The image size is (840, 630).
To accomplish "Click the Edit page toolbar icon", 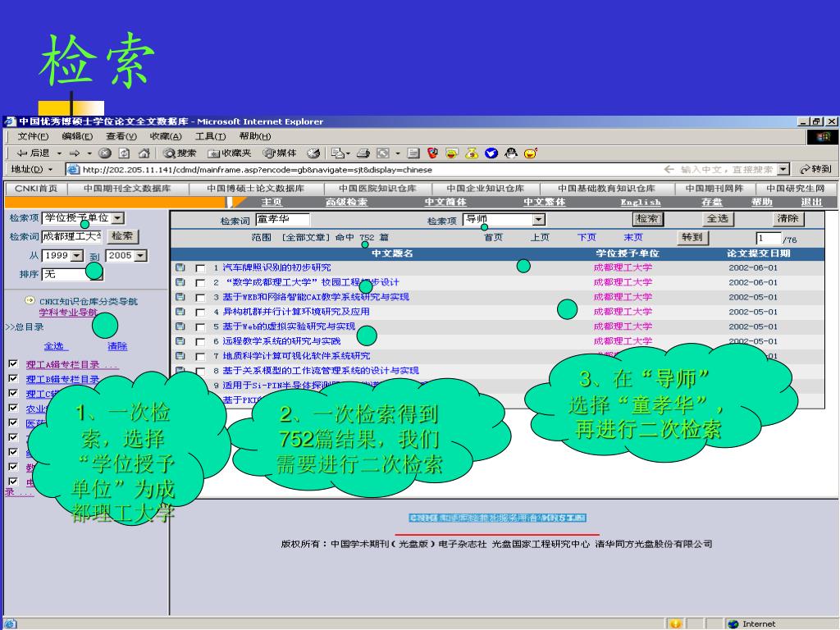I will coord(382,153).
